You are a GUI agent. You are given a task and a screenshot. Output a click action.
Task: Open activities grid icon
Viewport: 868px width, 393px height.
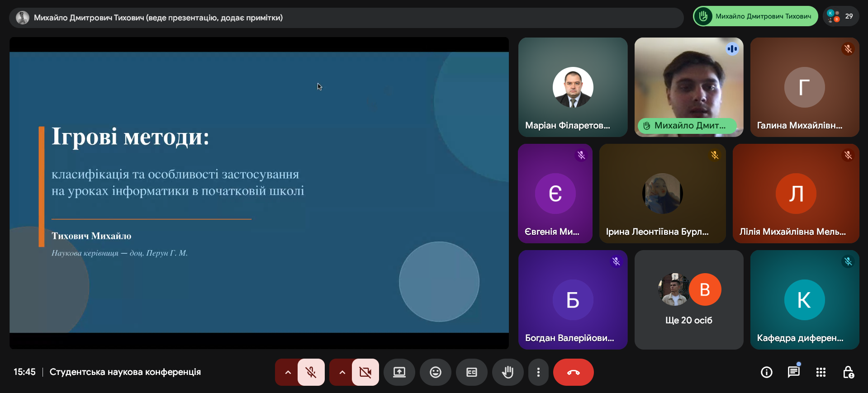click(821, 372)
